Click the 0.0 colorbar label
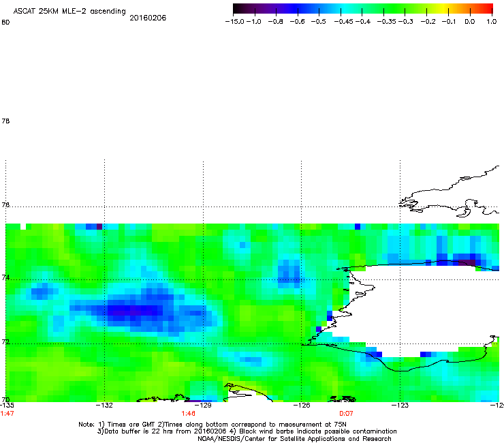 click(470, 22)
